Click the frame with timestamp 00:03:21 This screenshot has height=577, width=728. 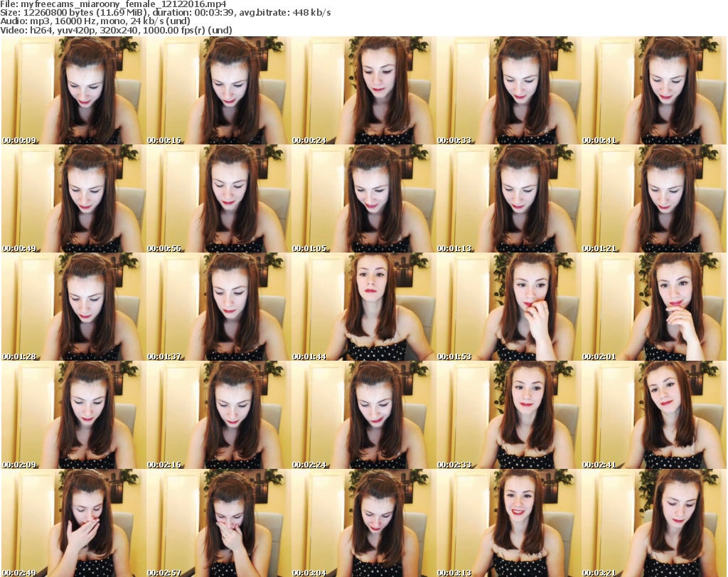654,523
